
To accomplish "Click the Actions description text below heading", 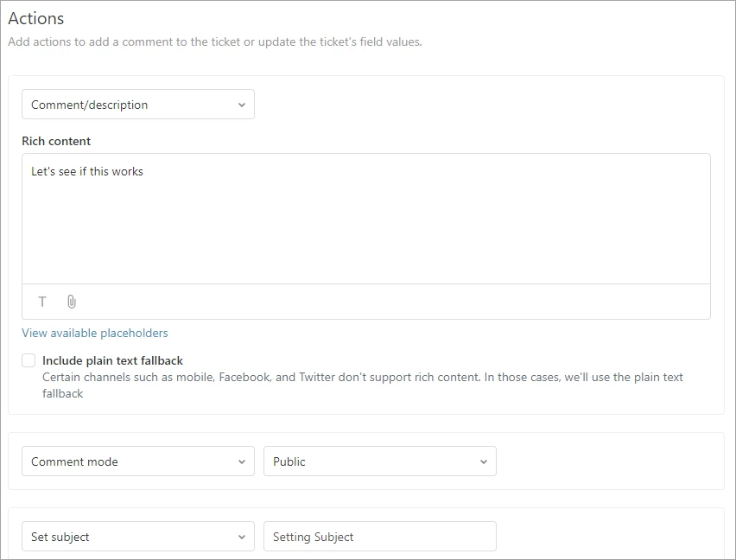I will coord(215,41).
